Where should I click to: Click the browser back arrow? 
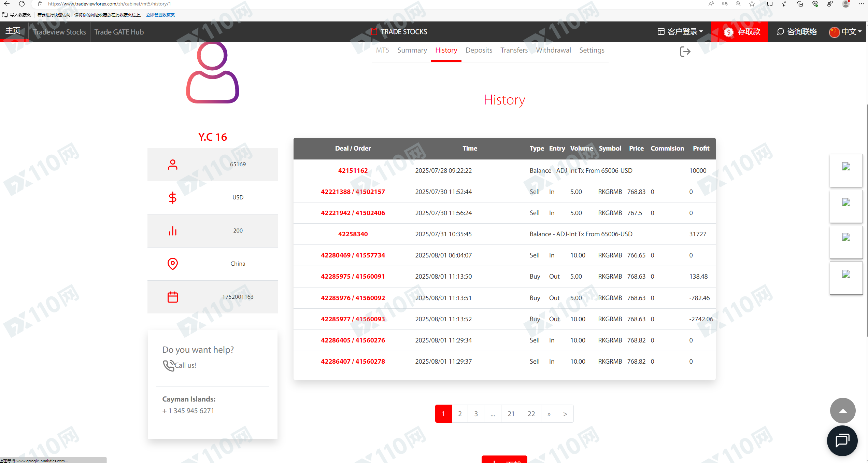pyautogui.click(x=7, y=4)
